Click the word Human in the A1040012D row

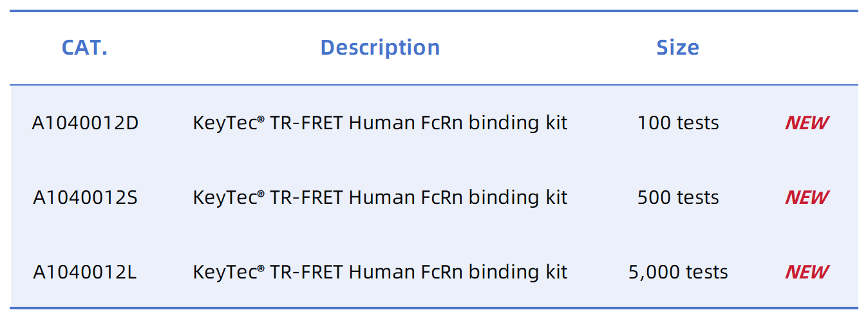pos(379,123)
